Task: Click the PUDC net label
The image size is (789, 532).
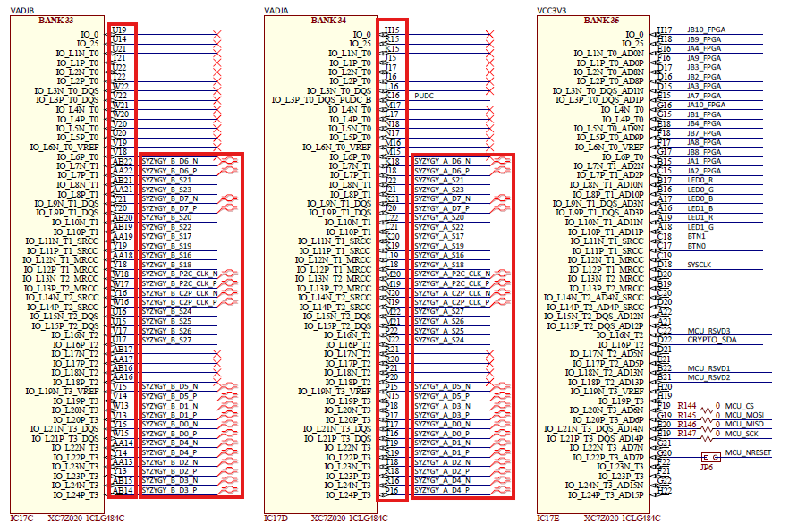Action: 424,96
